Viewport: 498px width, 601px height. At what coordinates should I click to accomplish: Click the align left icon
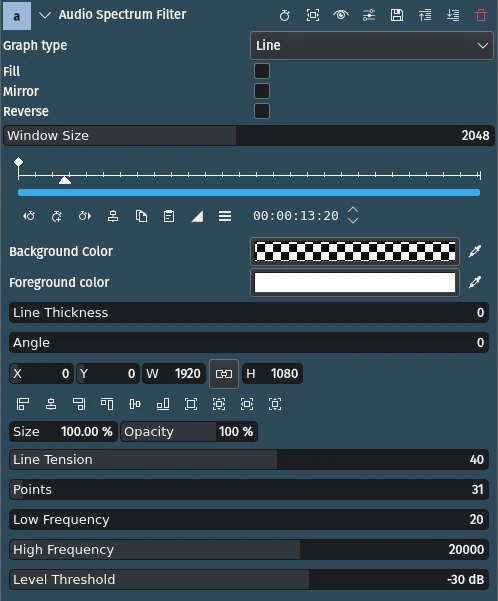(23, 404)
